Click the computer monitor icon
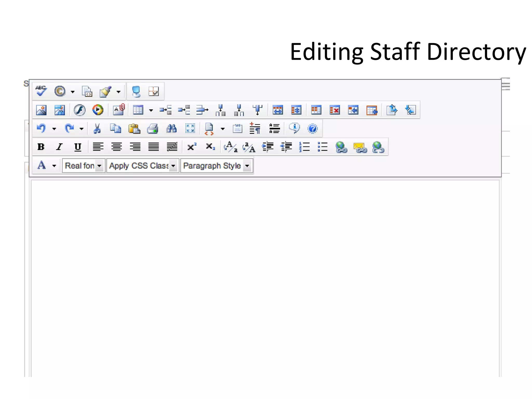The image size is (532, 399). pos(136,91)
